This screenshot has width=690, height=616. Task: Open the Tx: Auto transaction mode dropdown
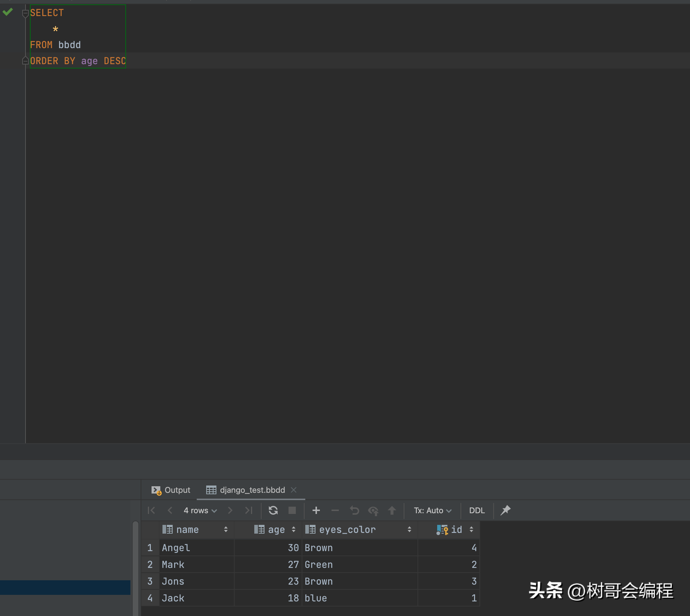[432, 510]
